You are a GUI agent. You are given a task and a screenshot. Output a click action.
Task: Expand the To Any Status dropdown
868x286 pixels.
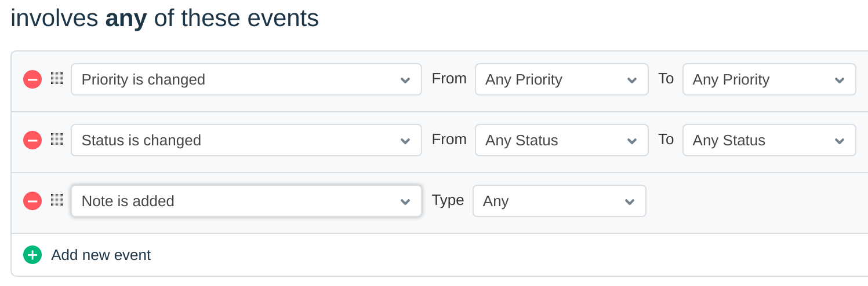coord(769,140)
